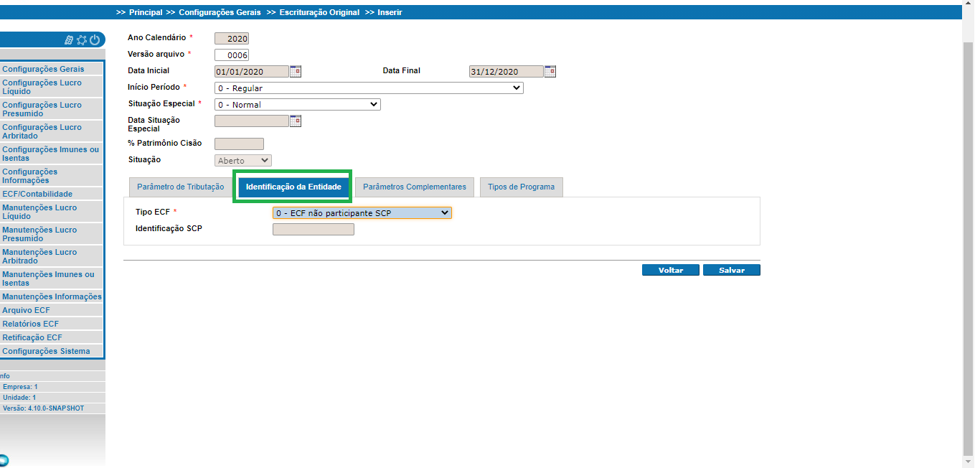Click the round logo icon at sidebar bottom

click(x=3, y=461)
